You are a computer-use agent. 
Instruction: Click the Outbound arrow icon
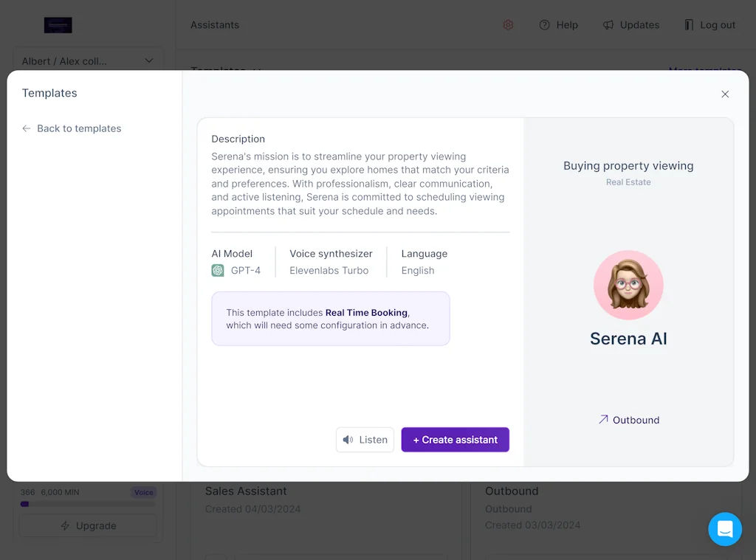pyautogui.click(x=603, y=420)
